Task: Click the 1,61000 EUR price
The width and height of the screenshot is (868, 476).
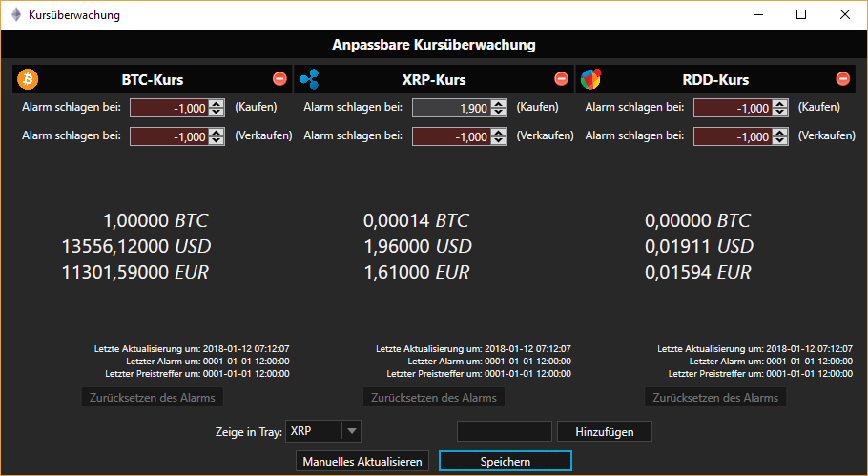Action: (416, 272)
